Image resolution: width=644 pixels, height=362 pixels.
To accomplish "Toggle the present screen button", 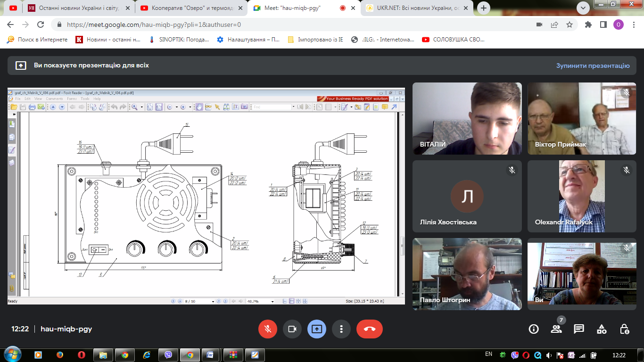I will click(317, 329).
